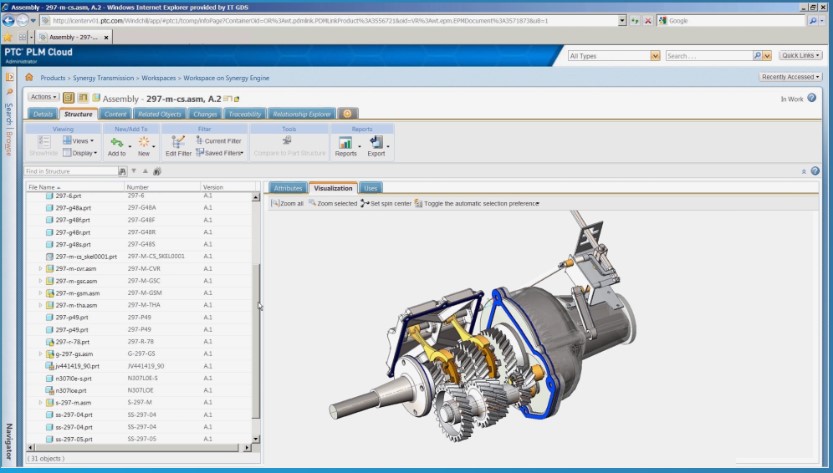Click Synergy Transmission breadcrumb link
The image size is (833, 473).
[104, 78]
